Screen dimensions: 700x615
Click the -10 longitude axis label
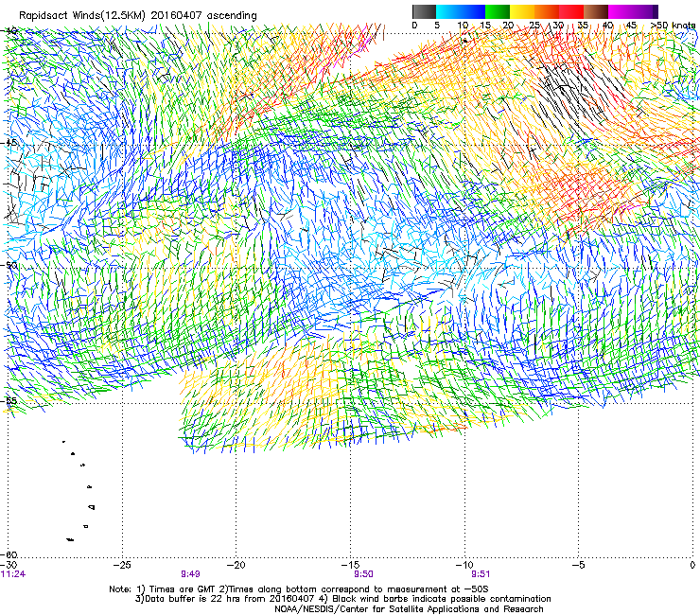[464, 565]
